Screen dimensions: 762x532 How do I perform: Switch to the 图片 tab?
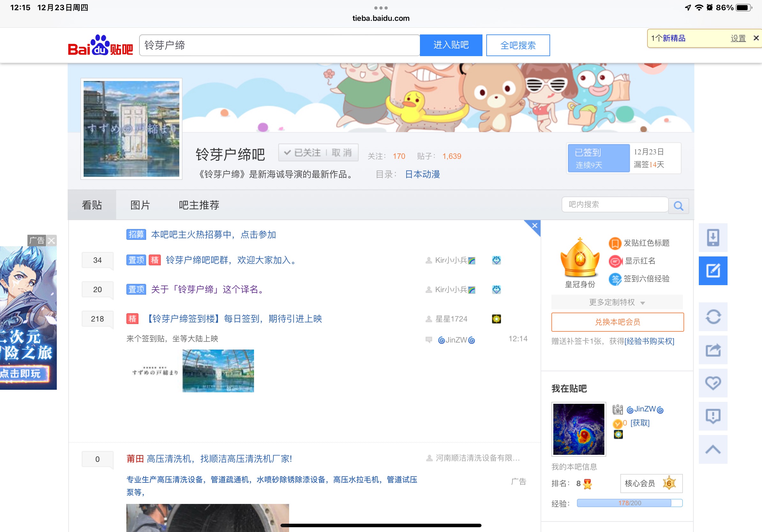140,205
